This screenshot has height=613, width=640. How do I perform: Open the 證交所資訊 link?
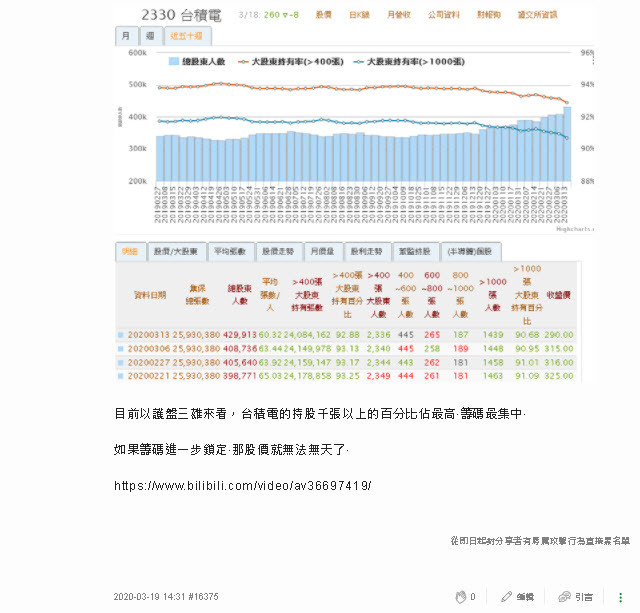click(x=537, y=15)
